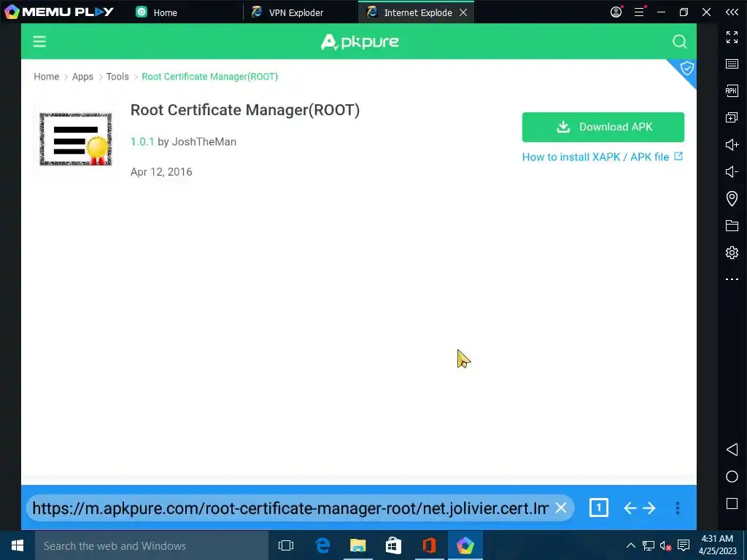
Task: Click the MEmu multi-instance window icon
Action: click(732, 117)
